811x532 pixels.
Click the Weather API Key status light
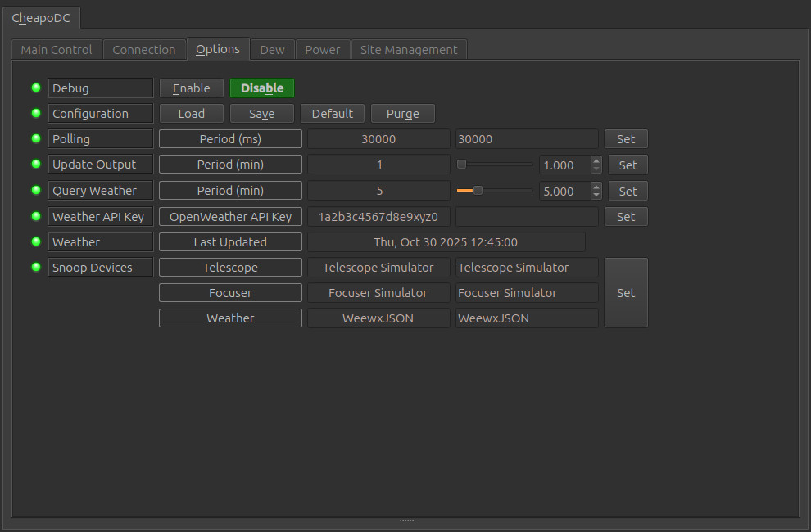coord(35,216)
